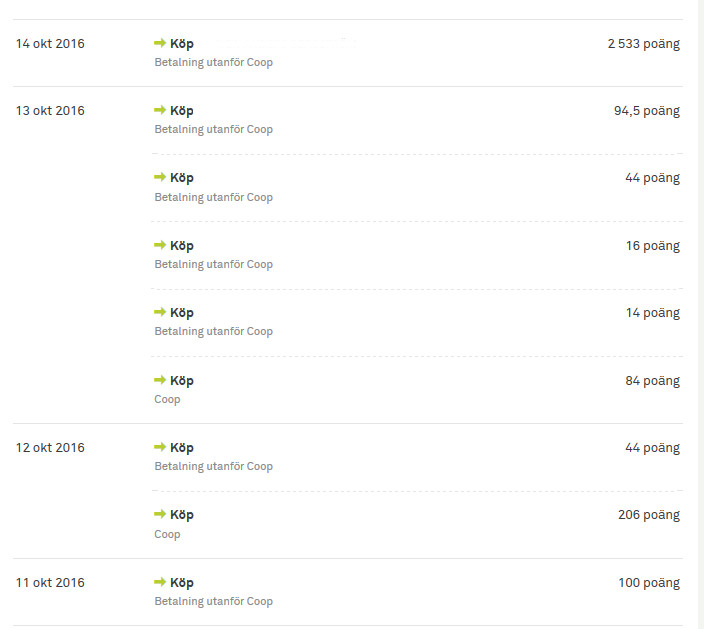Open the Köp entry worth 94,5 poäng
The height and width of the screenshot is (629, 704).
(182, 111)
